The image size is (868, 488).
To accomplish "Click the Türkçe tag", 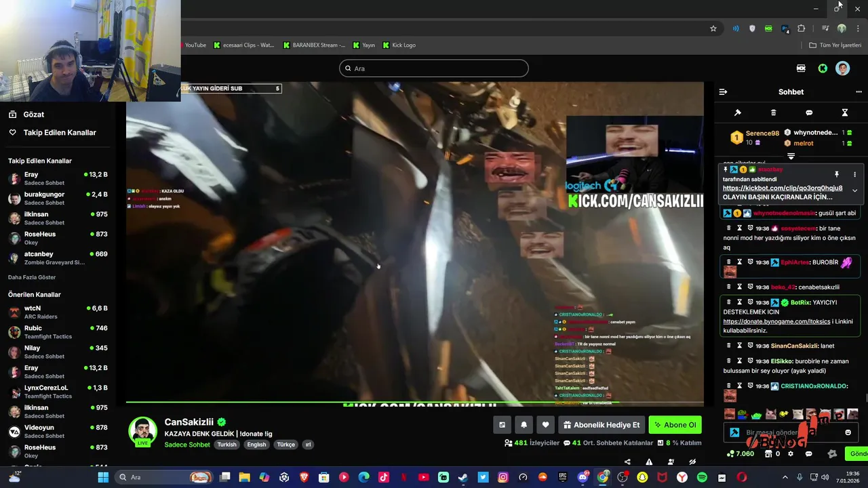I will coord(286,445).
